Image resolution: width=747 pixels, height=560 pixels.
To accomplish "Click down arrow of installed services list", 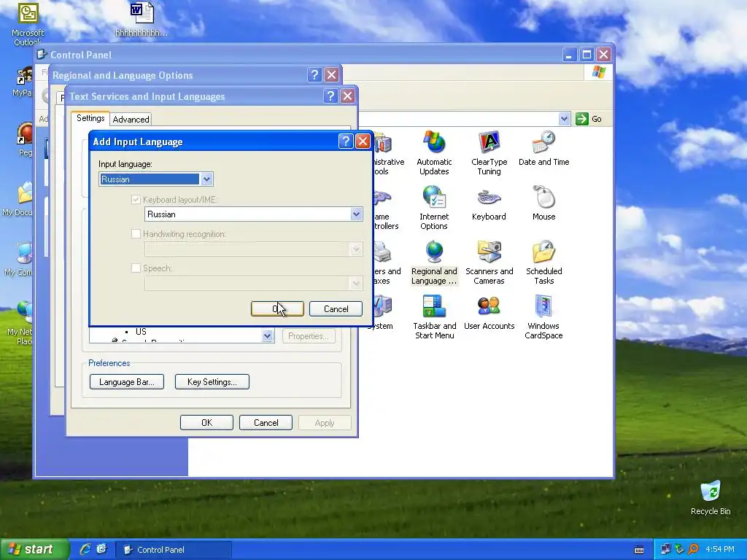I will 267,335.
